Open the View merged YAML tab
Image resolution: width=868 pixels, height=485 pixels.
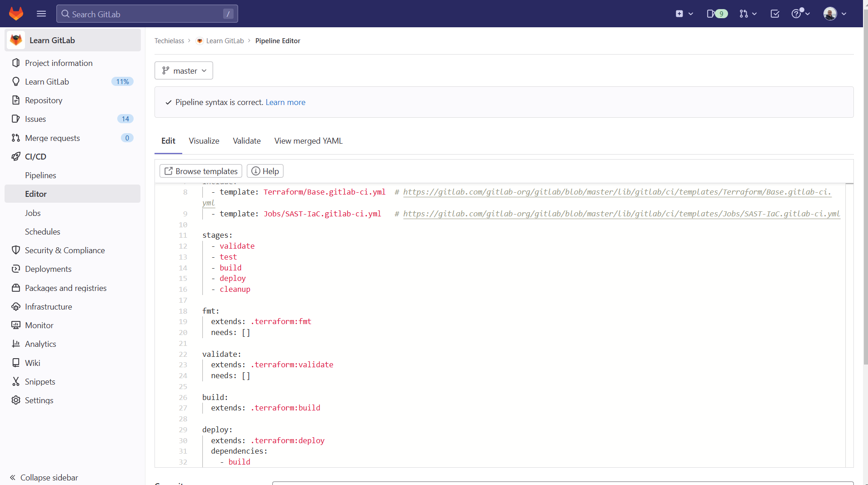[308, 141]
